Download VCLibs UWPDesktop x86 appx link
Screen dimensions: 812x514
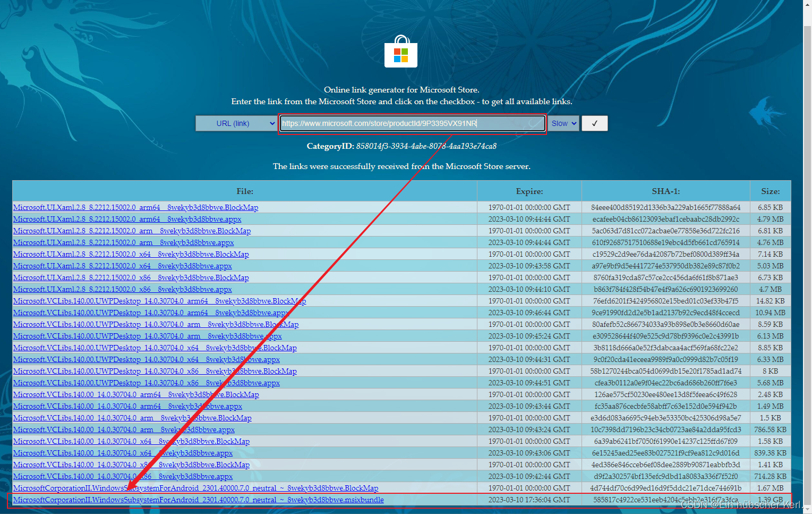[147, 383]
